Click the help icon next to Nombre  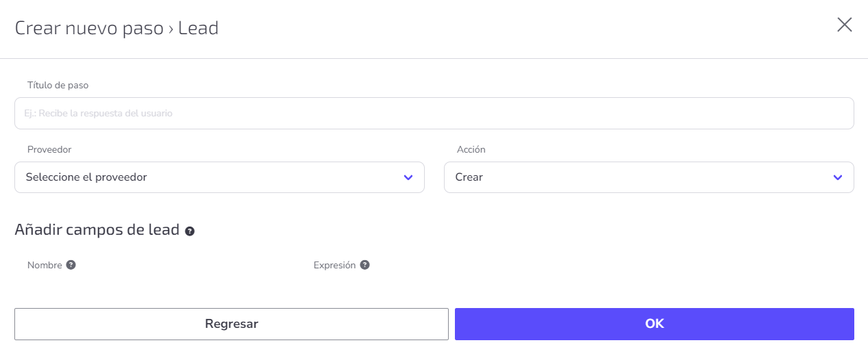(x=71, y=265)
